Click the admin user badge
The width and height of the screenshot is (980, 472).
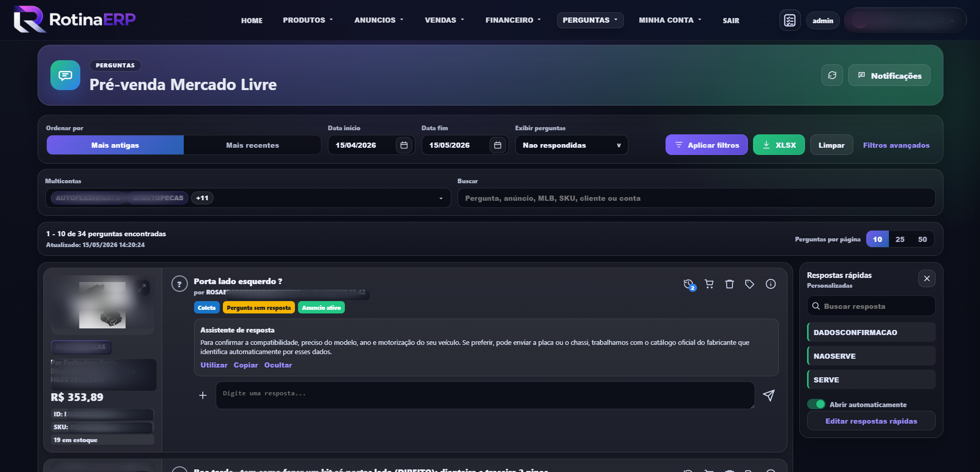(x=823, y=21)
